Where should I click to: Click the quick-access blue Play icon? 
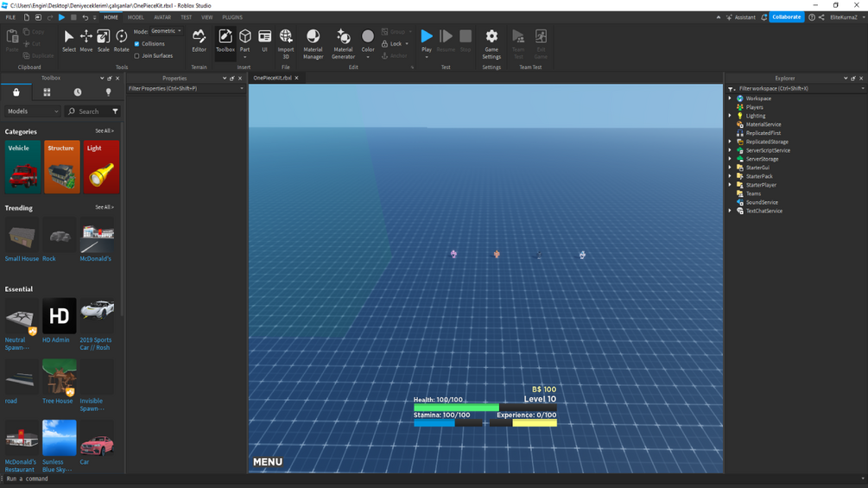pyautogui.click(x=61, y=17)
